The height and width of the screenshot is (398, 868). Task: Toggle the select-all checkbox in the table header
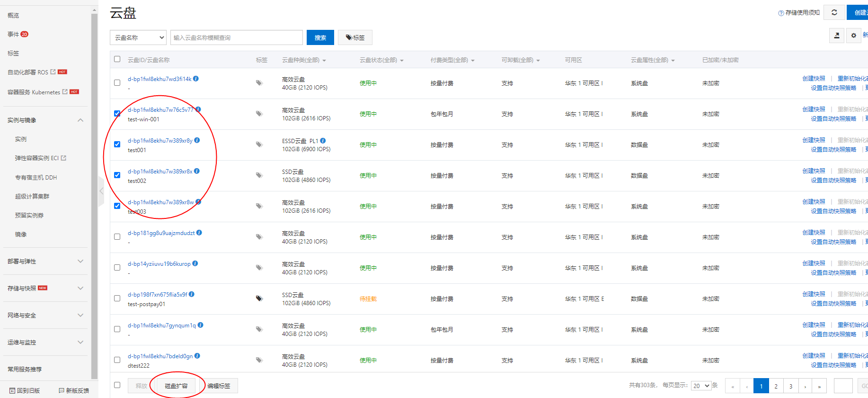coord(117,59)
